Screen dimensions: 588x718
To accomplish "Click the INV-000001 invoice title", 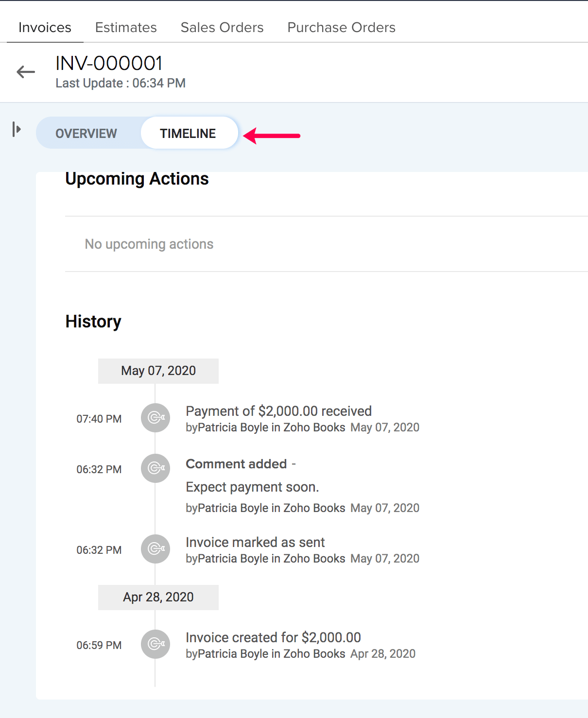I will (x=109, y=64).
